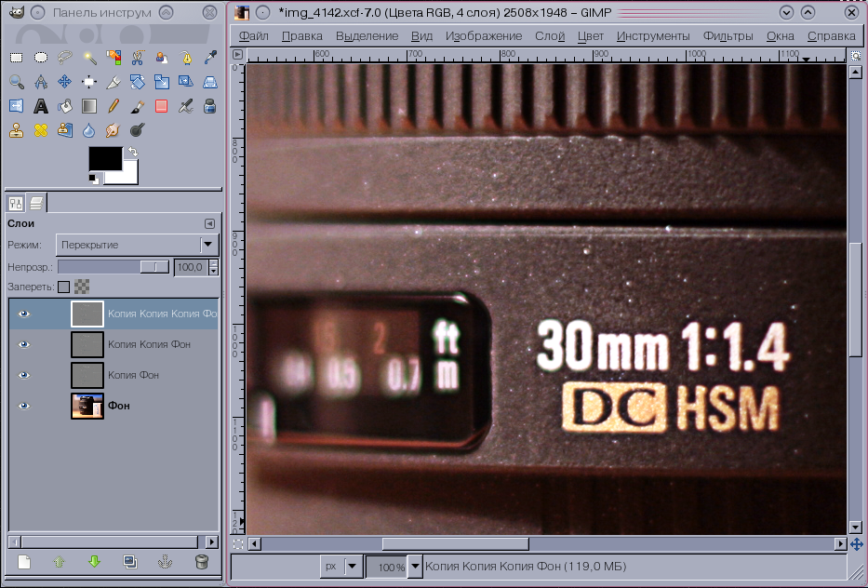Open the Слой menu
Screen dimensions: 868x588
coord(550,36)
